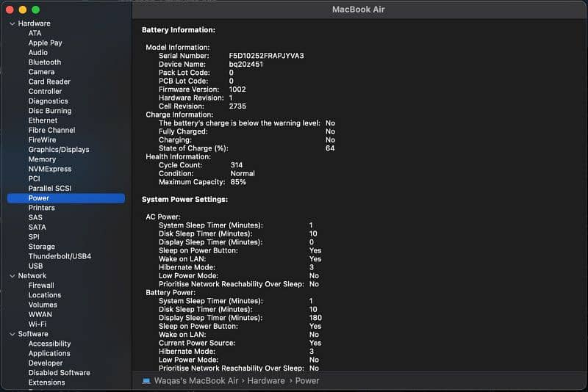Collapse the Software section in sidebar
588x392 pixels.
click(12, 334)
